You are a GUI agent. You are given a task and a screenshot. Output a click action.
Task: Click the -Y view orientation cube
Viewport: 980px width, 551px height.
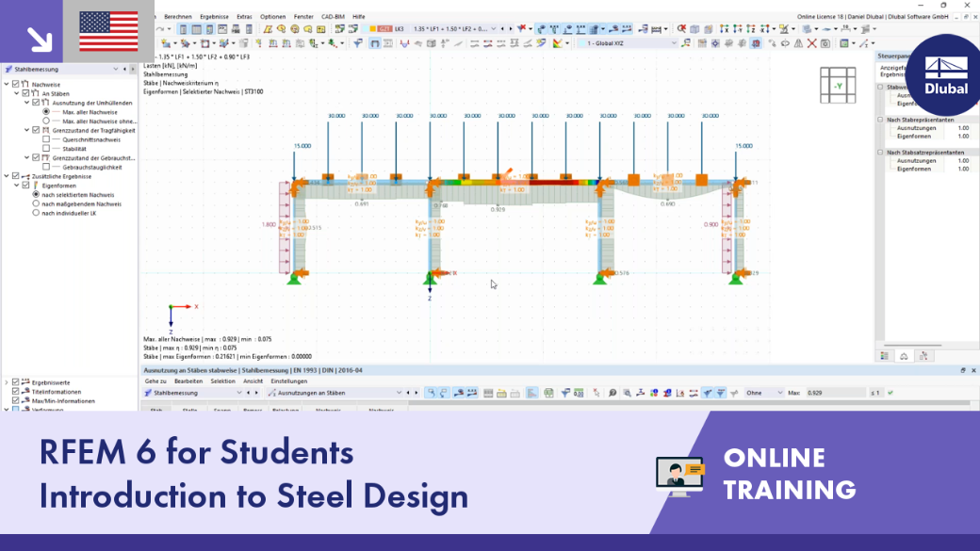[x=838, y=86]
